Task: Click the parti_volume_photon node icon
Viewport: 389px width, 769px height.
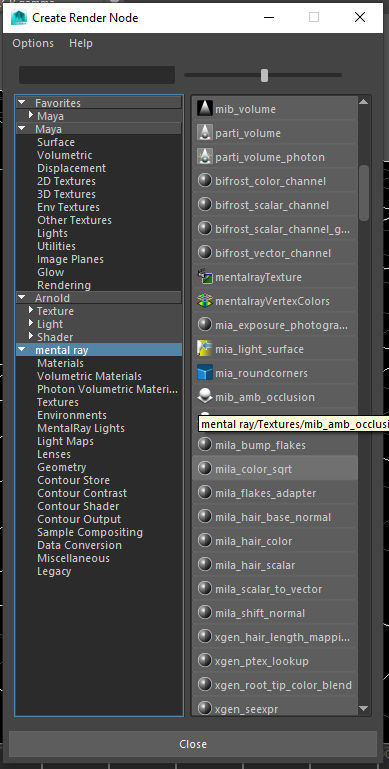Action: 205,156
